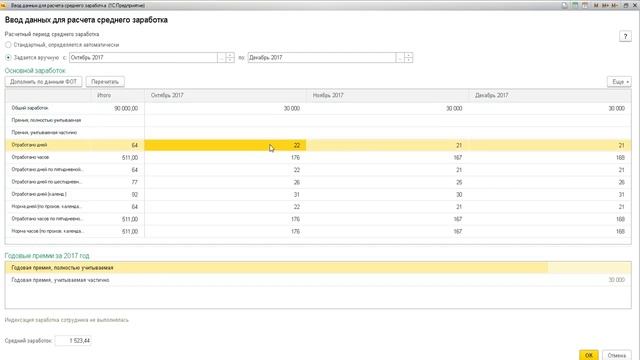
Task: Click total 92 in 'Отработано дней (календ.)' row
Action: pyautogui.click(x=135, y=195)
